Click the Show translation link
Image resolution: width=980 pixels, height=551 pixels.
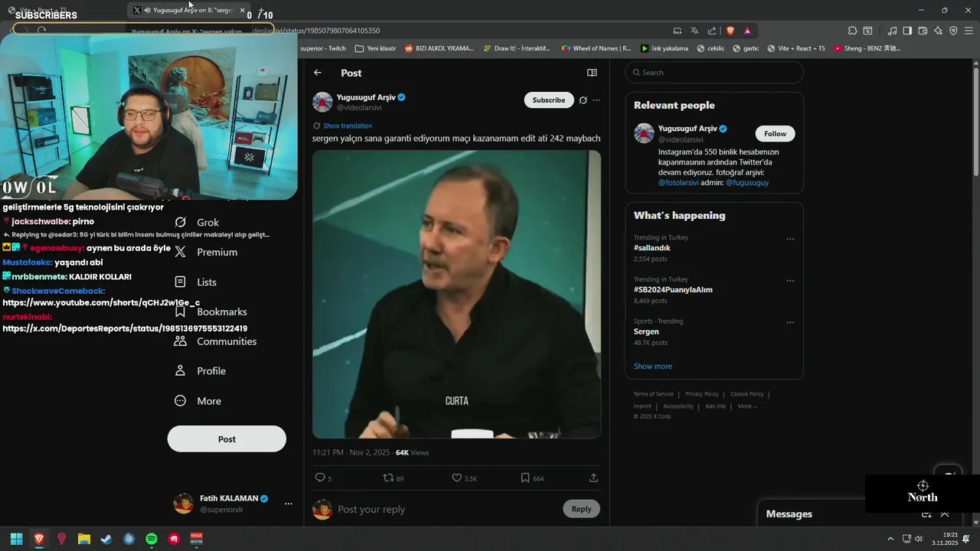click(347, 126)
